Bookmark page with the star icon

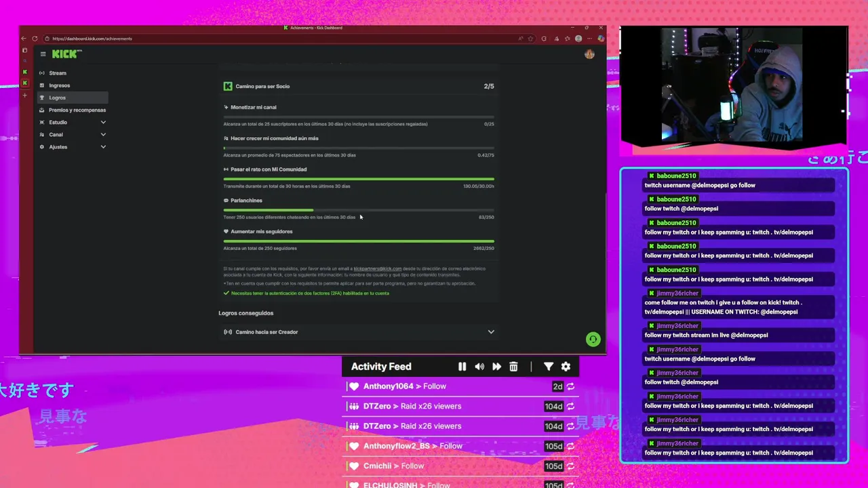point(530,39)
